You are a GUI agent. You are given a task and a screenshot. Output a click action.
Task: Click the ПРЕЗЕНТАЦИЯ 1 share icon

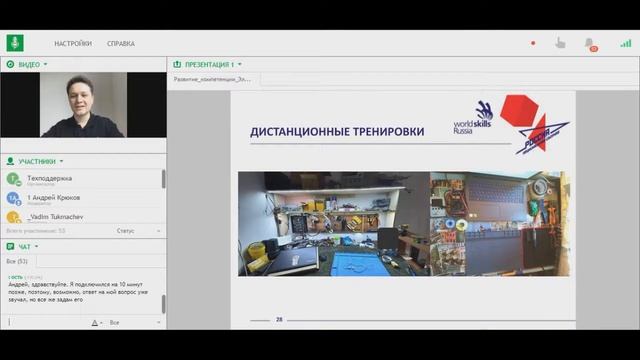click(177, 64)
